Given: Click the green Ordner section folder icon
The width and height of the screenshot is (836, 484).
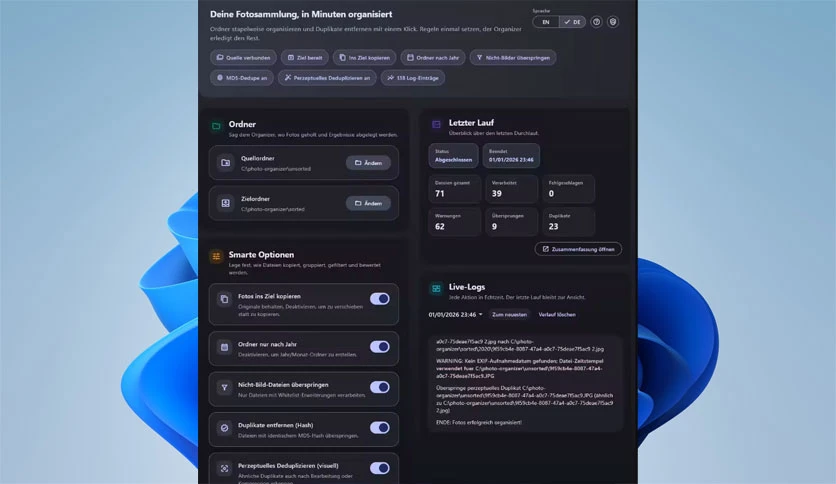Looking at the screenshot, I should tap(216, 126).
